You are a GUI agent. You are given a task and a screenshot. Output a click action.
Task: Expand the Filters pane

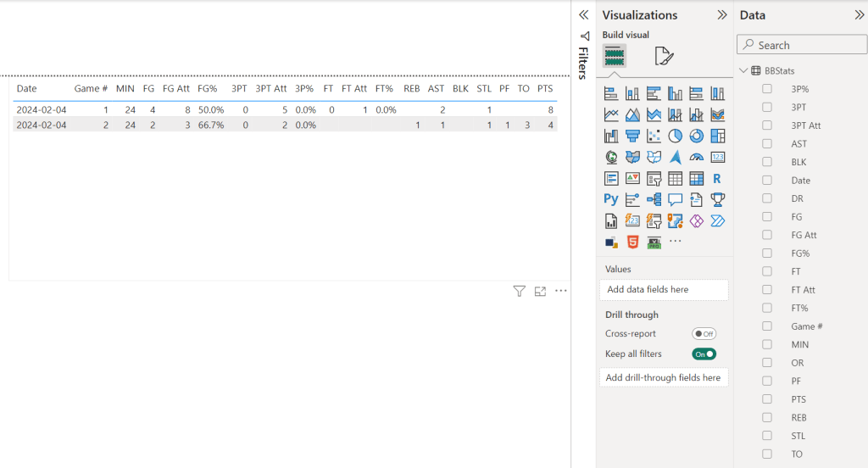pos(583,15)
